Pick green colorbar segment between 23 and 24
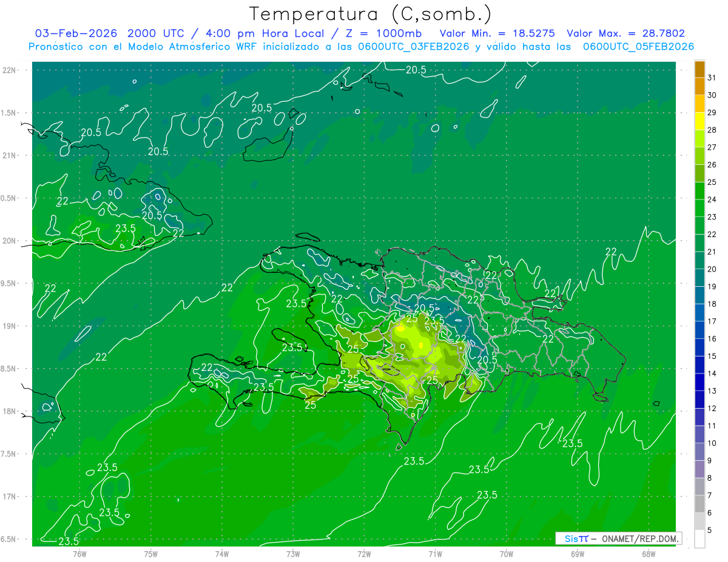 pyautogui.click(x=699, y=208)
